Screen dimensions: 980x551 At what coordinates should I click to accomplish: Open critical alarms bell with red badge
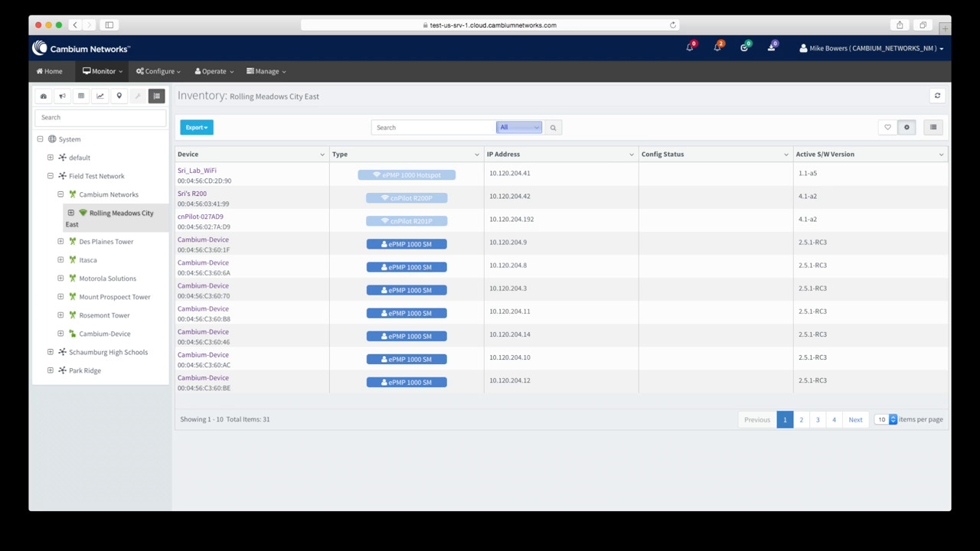coord(691,47)
